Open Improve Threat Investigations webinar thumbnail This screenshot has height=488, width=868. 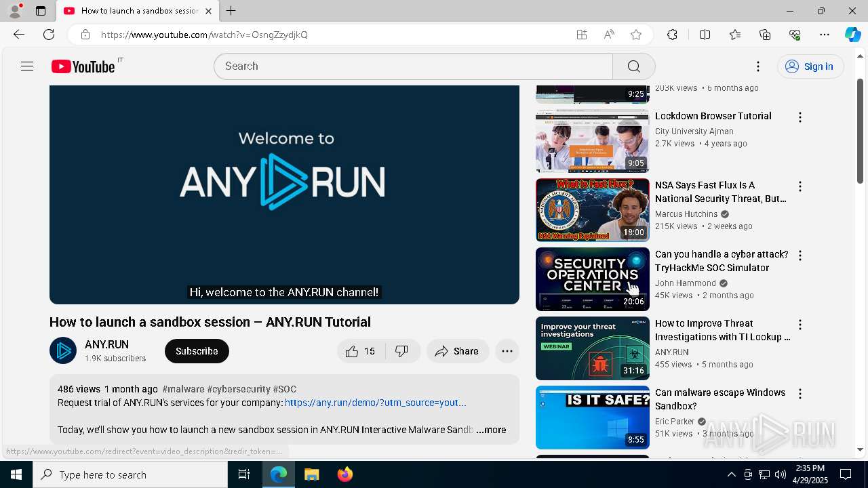(x=592, y=348)
